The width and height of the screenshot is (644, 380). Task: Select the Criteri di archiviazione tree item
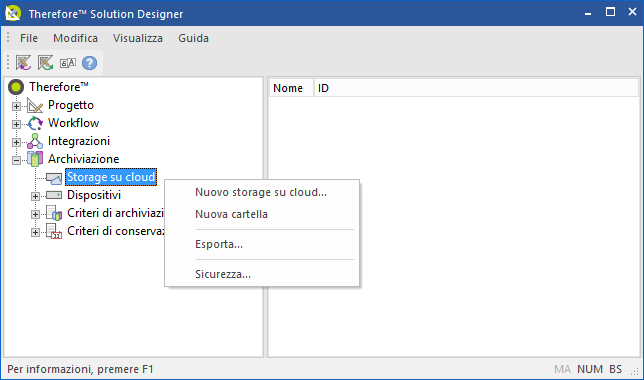pyautogui.click(x=115, y=213)
